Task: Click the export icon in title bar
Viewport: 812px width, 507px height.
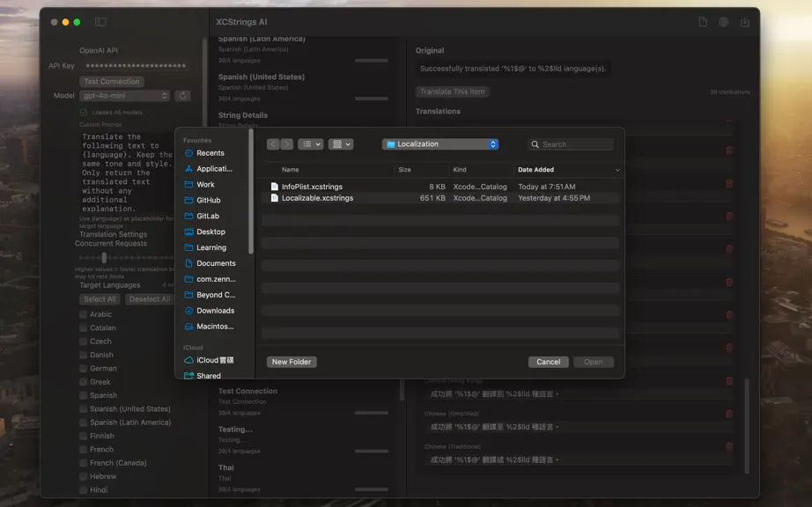Action: [x=745, y=22]
